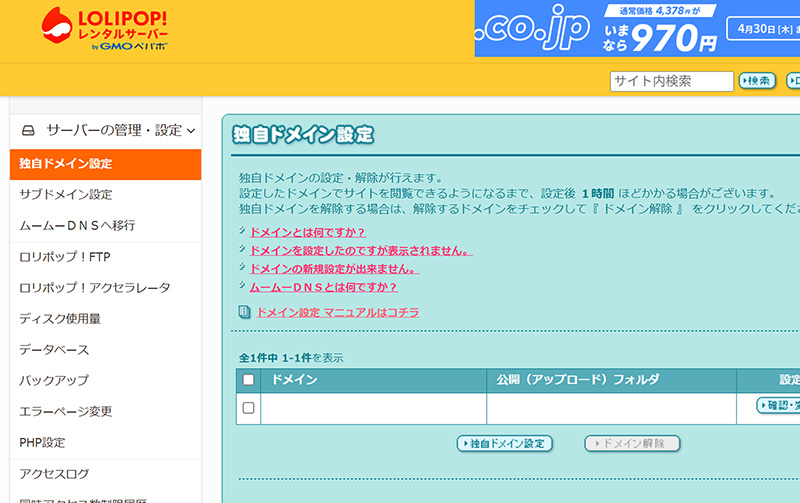
Task: View ディスク使用量 page
Action: [x=59, y=318]
